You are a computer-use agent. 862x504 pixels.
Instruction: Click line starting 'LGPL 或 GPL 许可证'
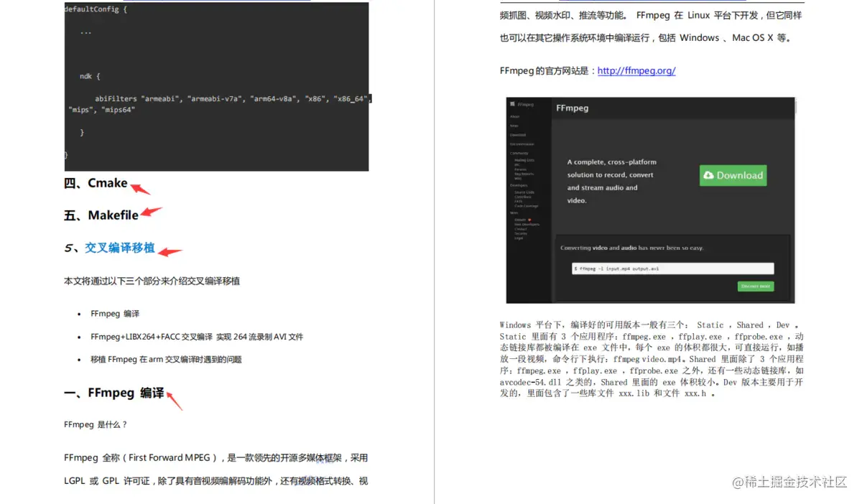click(x=215, y=481)
